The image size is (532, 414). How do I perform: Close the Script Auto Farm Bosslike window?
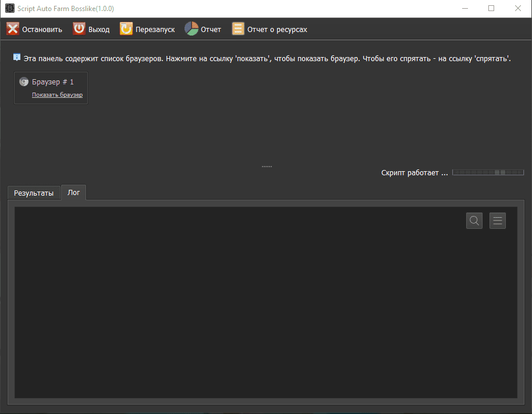click(x=518, y=8)
